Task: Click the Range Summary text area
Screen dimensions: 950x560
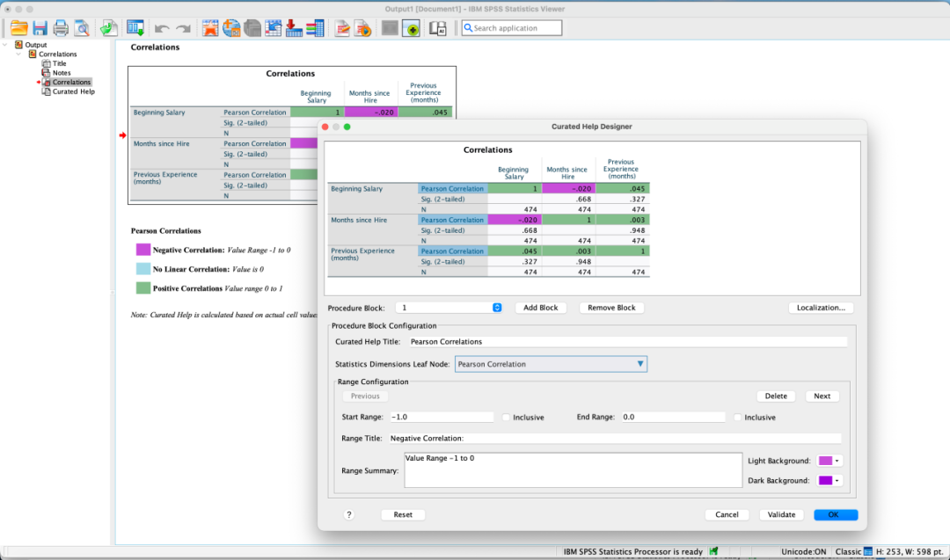Action: pos(574,469)
